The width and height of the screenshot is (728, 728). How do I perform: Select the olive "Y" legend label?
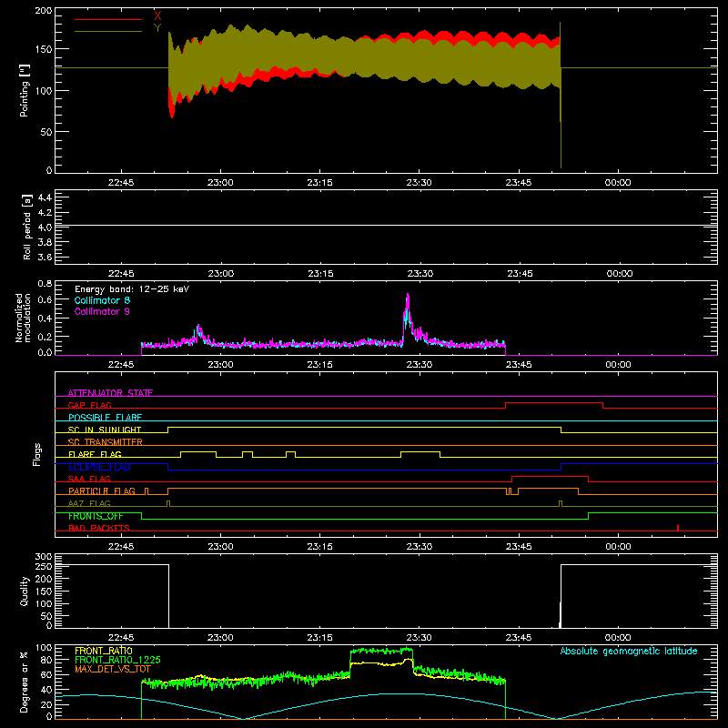tap(157, 27)
